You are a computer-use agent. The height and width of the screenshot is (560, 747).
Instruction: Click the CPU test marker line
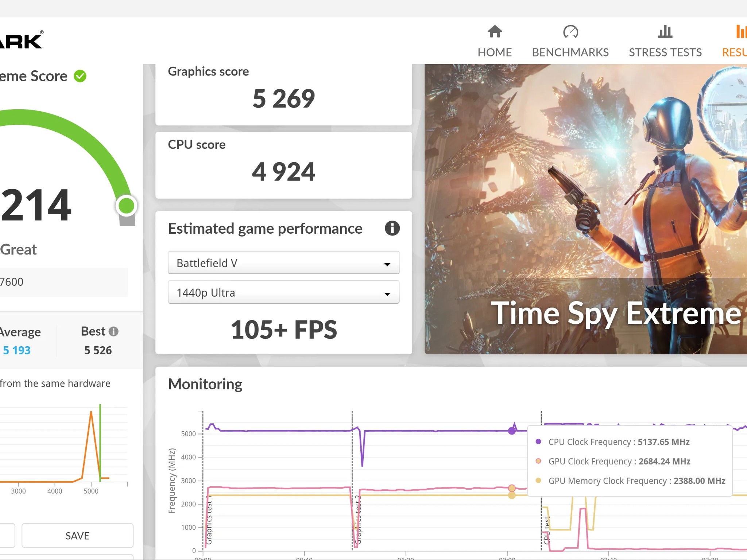tap(541, 481)
